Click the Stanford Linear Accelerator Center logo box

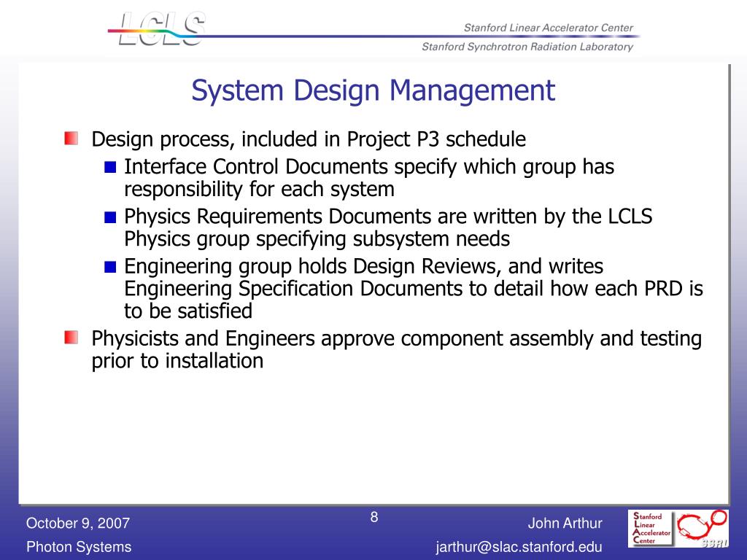(651, 528)
